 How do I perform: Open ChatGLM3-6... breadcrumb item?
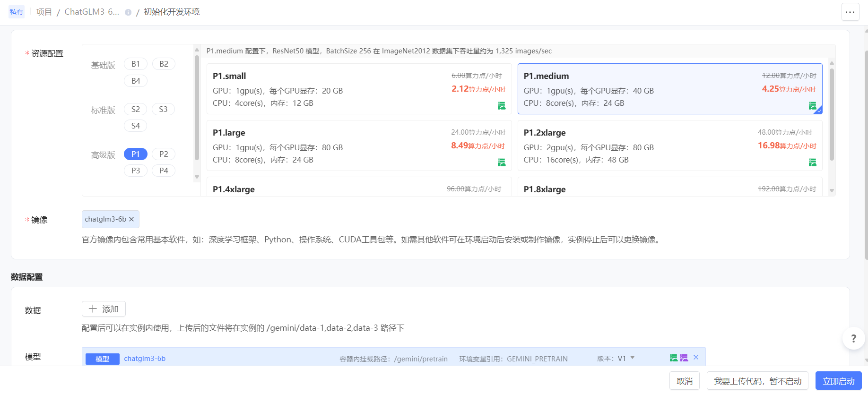pos(92,12)
